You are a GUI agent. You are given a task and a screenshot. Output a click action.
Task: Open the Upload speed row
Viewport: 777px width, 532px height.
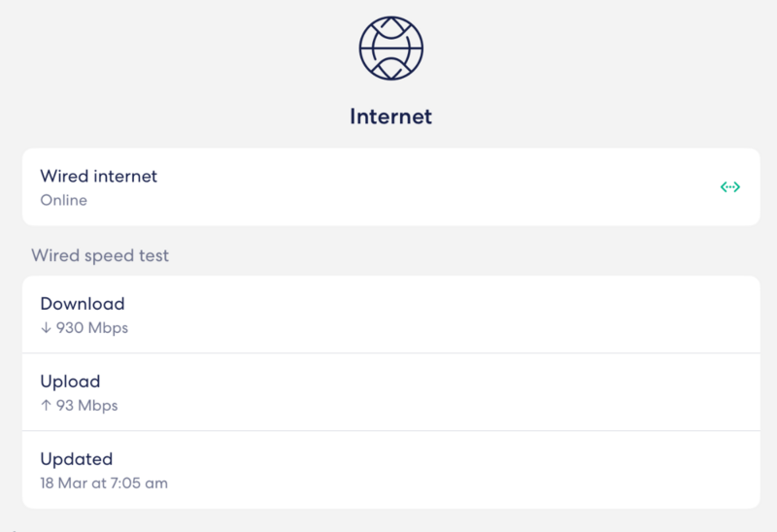tap(390, 392)
